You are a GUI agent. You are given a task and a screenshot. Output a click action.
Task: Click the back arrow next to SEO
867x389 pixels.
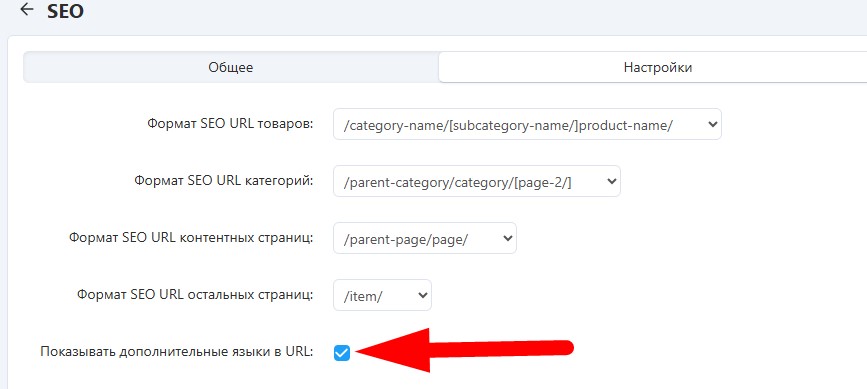pyautogui.click(x=27, y=10)
